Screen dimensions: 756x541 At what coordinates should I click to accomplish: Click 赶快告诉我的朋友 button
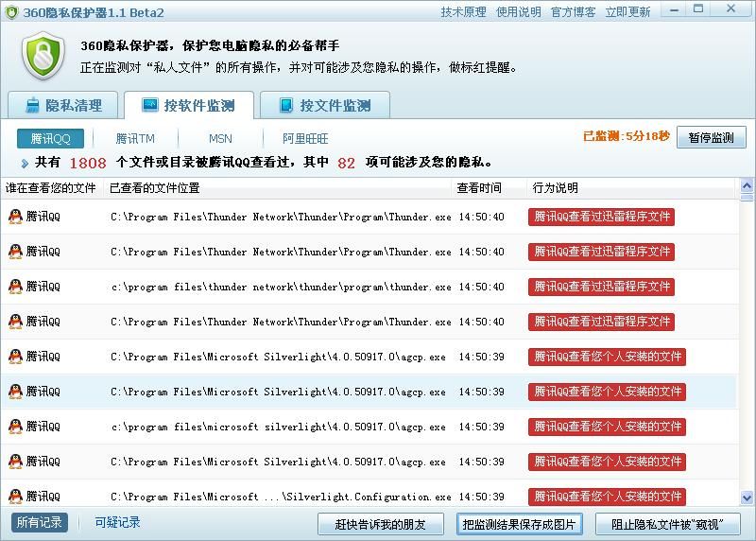pos(381,524)
